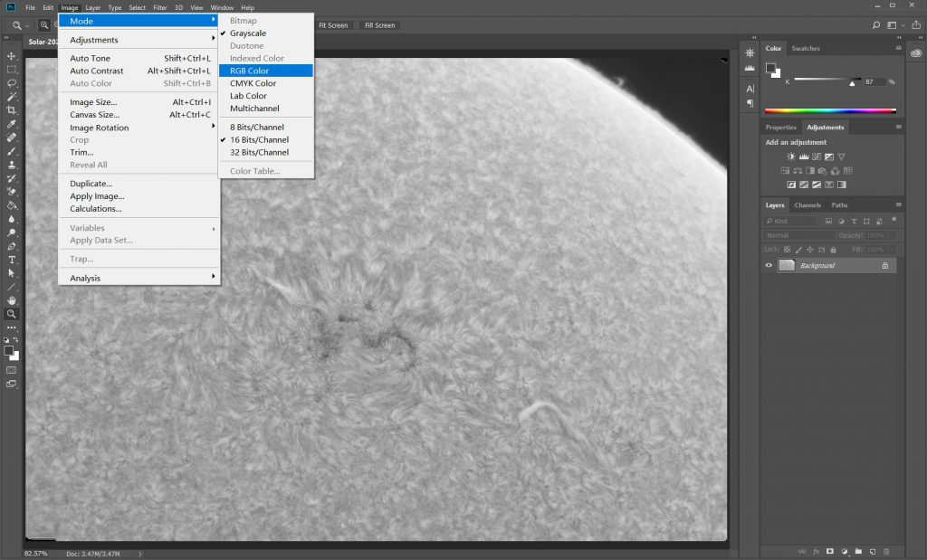Screen dimensions: 927x560
Task: Hide the Background layer eye icon
Action: point(769,266)
